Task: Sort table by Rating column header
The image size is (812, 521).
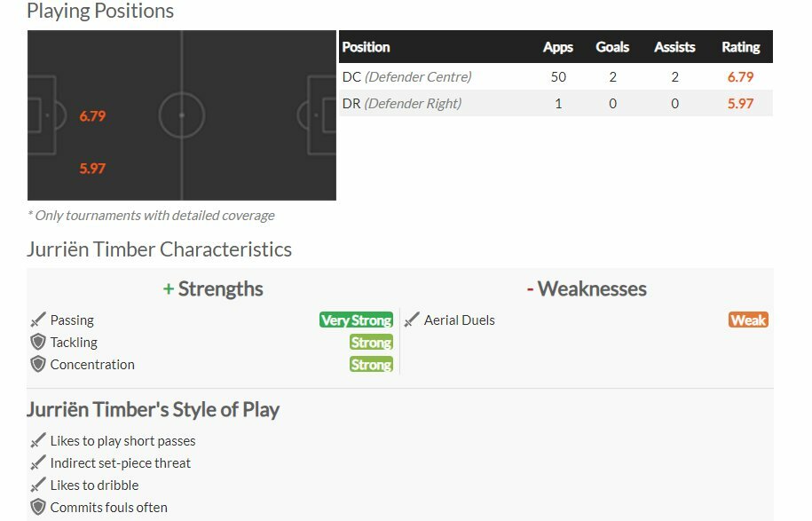Action: 740,47
